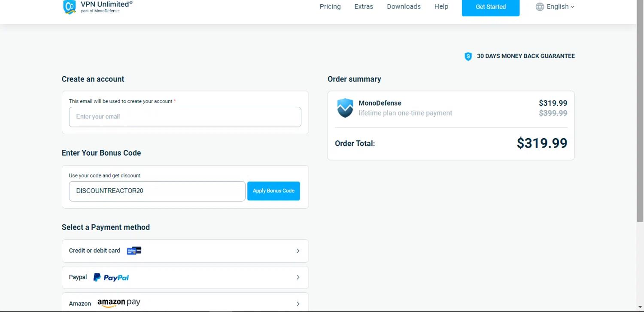
Task: Click the money back guarantee shield icon
Action: (468, 56)
